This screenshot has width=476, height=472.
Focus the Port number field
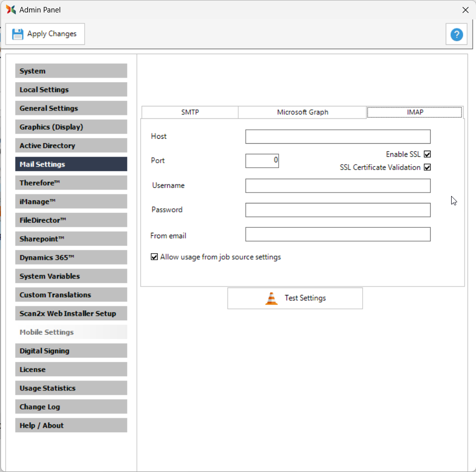coord(262,161)
